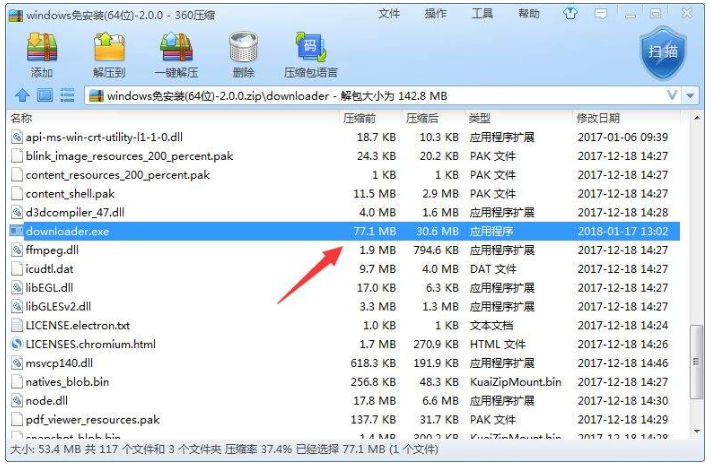Click the Add (添加) toolbar icon
711x466 pixels.
(42, 48)
